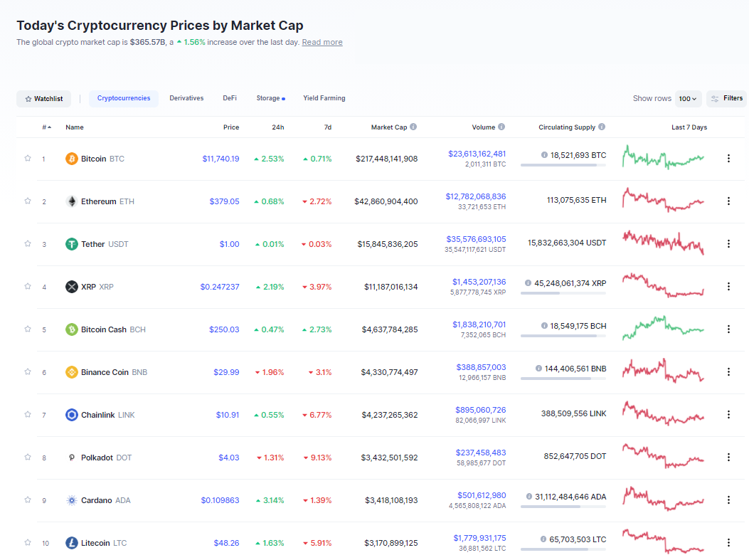Sort the table by rank number column
This screenshot has height=560, width=749.
point(46,127)
